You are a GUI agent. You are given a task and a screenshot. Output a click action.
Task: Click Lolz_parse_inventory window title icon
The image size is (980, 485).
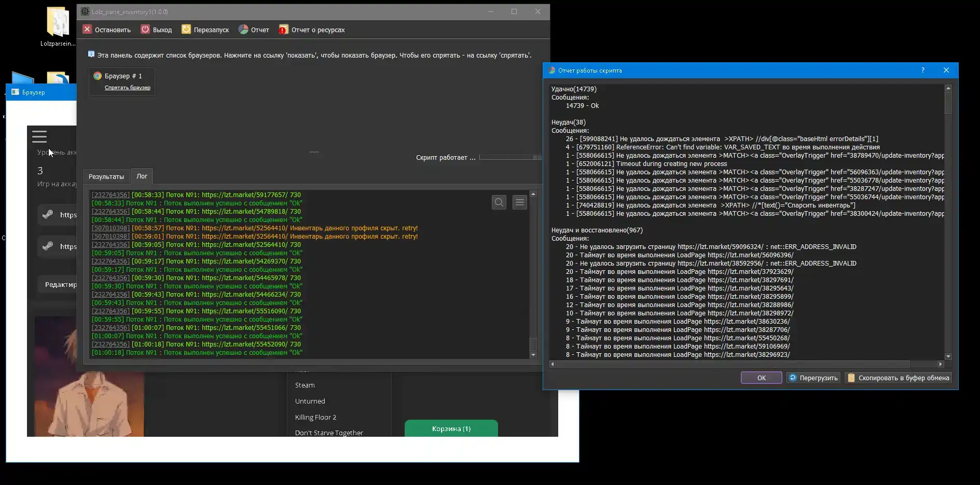pyautogui.click(x=85, y=11)
